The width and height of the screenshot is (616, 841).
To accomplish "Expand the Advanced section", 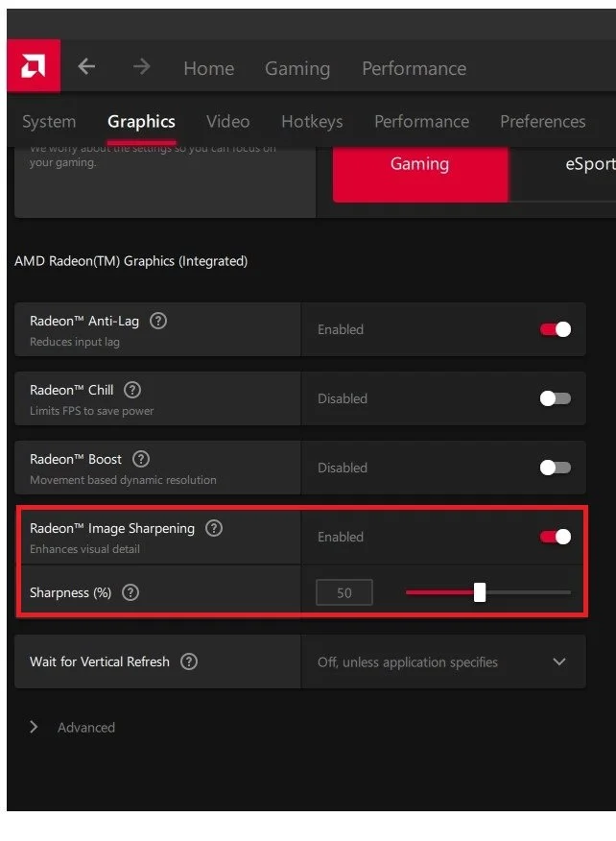I will (34, 728).
